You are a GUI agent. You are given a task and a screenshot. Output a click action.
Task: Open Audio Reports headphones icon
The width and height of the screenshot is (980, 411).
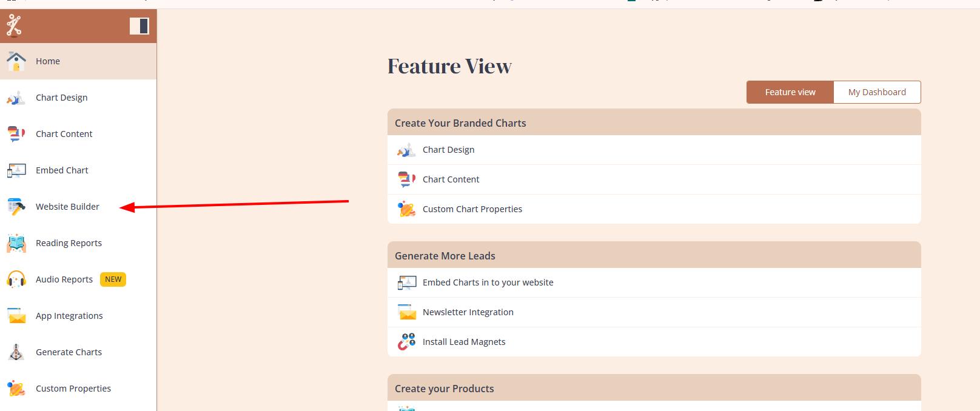pos(16,279)
